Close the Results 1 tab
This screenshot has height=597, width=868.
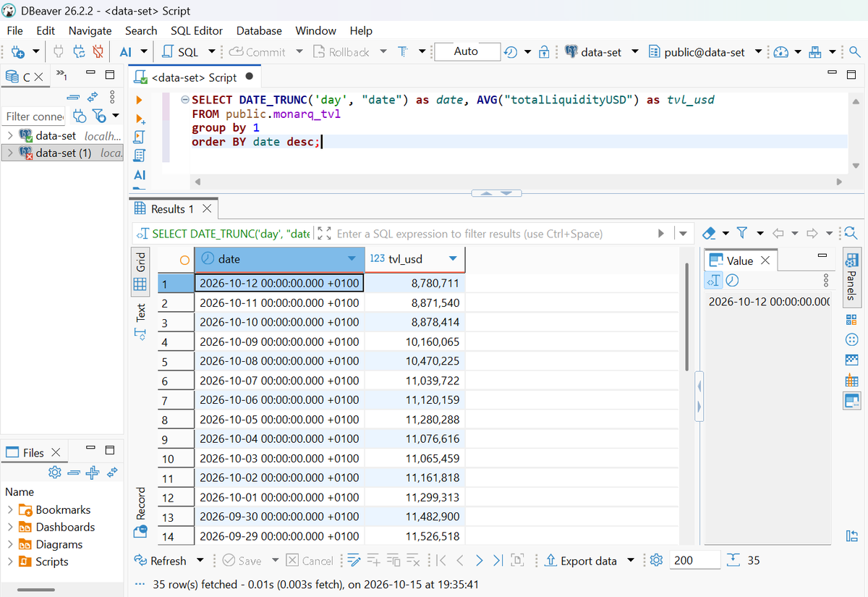207,209
